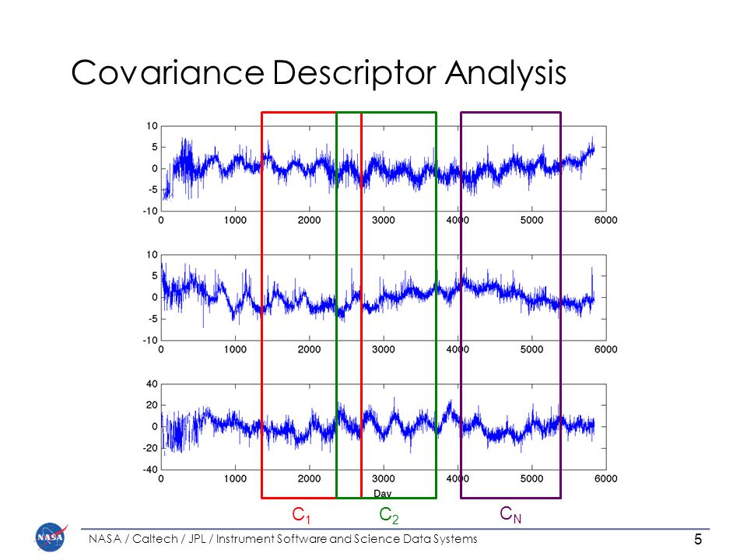
Task: Click the "Day" x-axis label
Action: pos(382,493)
